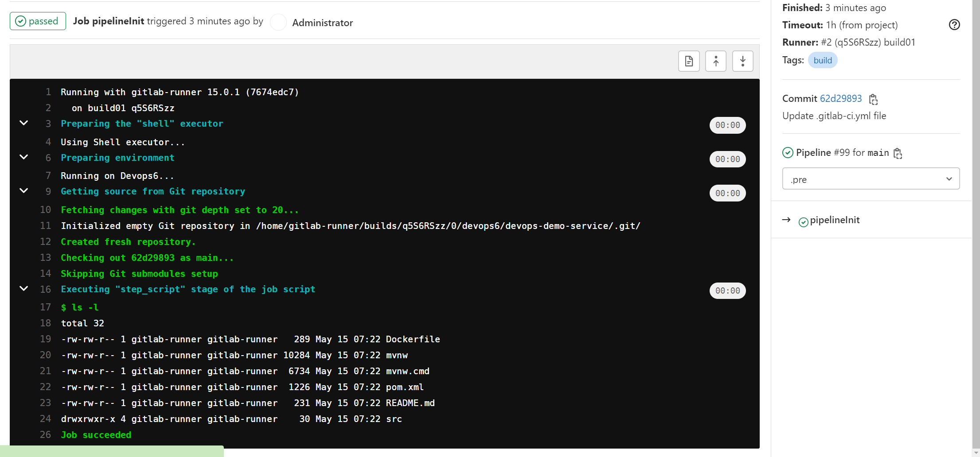Viewport: 980px width, 457px height.
Task: Collapse 'Executing step_script' section
Action: (24, 288)
